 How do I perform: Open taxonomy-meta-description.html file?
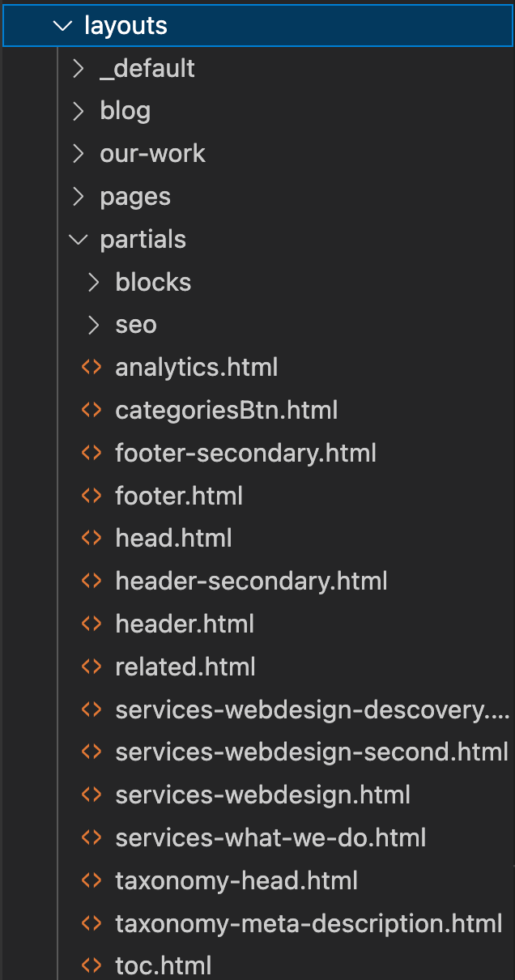[309, 923]
